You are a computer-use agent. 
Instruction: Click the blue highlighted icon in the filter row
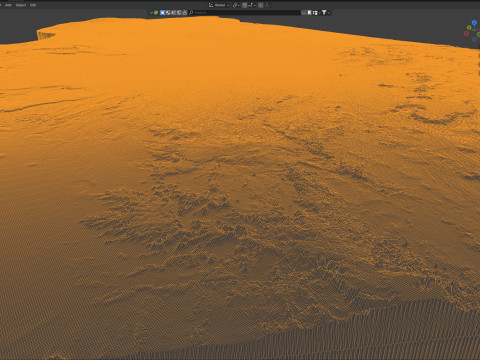162,13
